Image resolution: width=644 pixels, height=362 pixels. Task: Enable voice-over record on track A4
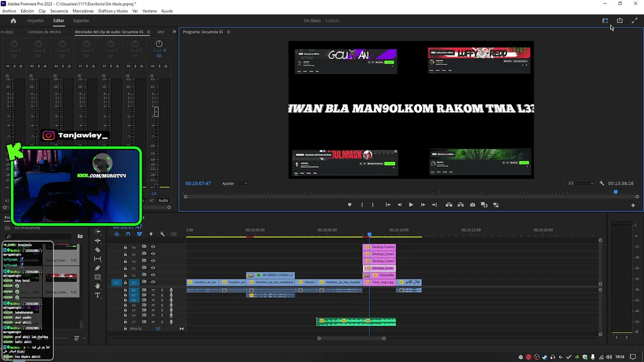171,305
